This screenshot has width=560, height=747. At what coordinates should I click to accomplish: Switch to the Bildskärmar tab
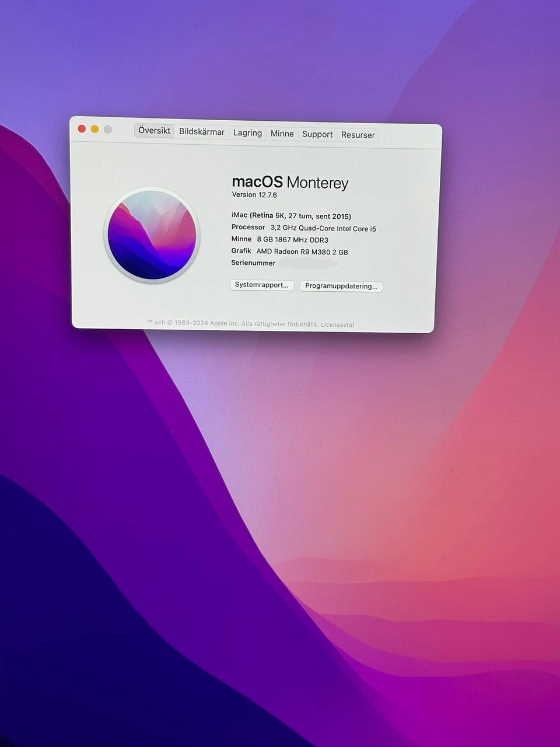(x=202, y=132)
